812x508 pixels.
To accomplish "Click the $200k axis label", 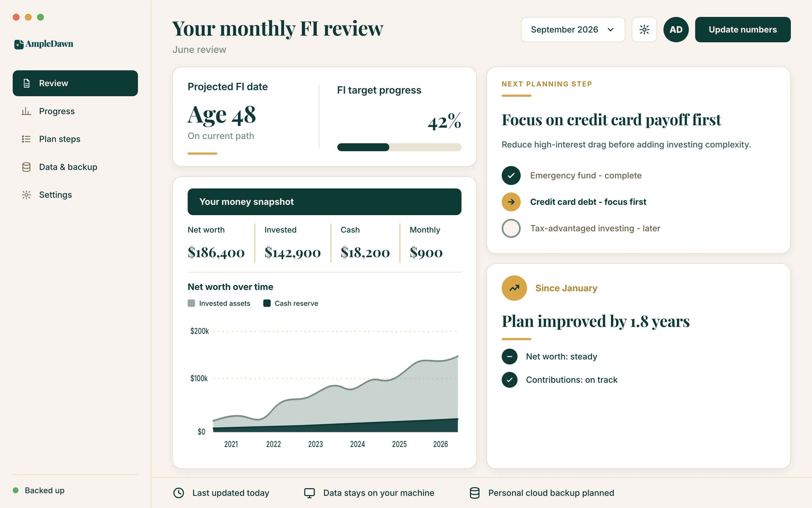I will [x=199, y=331].
